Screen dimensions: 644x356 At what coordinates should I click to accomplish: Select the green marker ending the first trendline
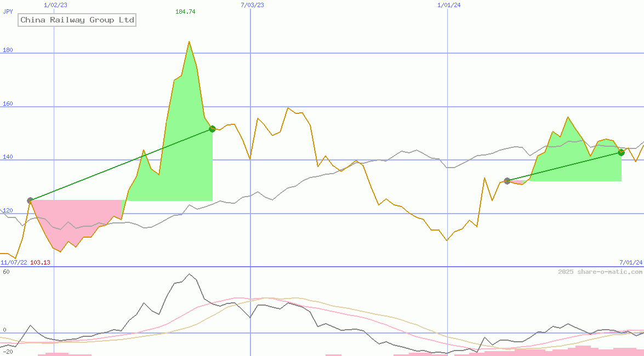coord(212,129)
